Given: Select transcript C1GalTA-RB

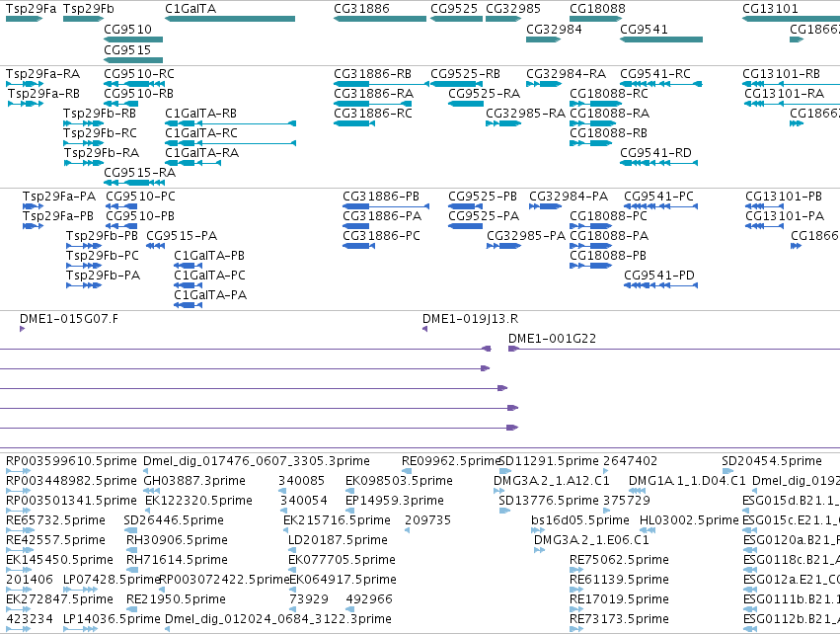Looking at the screenshot, I should [x=230, y=123].
